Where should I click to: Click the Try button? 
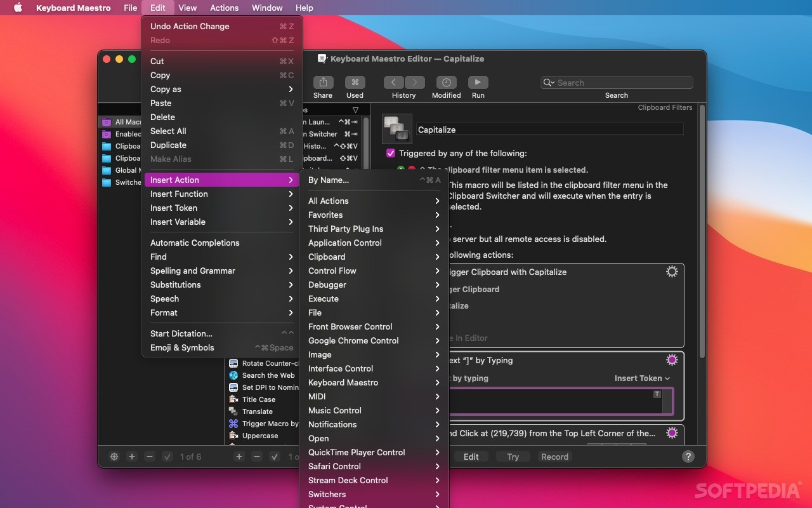click(513, 457)
